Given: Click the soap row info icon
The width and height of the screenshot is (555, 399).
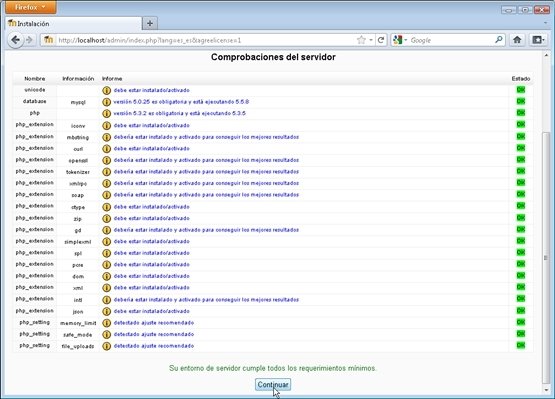Looking at the screenshot, I should pyautogui.click(x=107, y=195).
